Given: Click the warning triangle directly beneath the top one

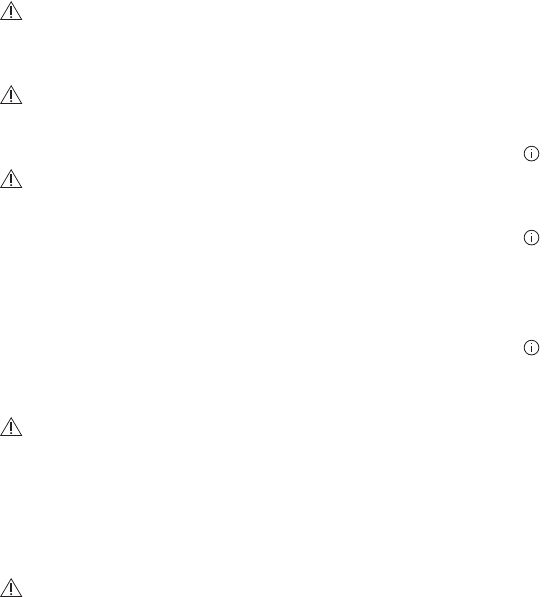Looking at the screenshot, I should click(11, 95).
